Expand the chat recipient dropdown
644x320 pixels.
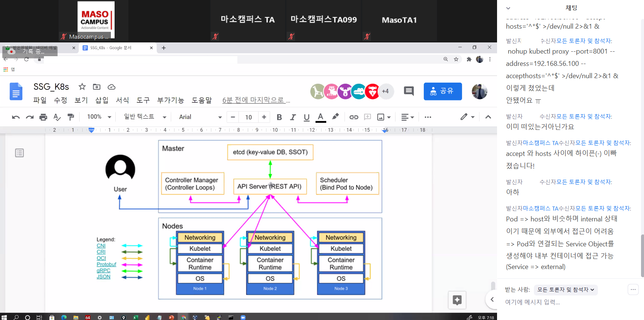click(565, 289)
